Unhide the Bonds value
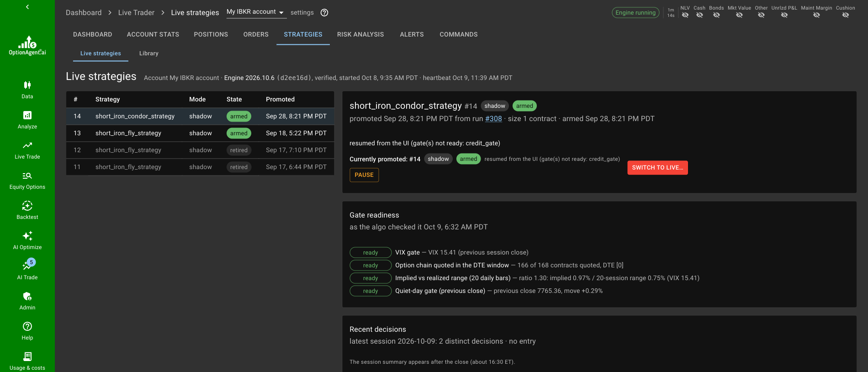 (716, 15)
